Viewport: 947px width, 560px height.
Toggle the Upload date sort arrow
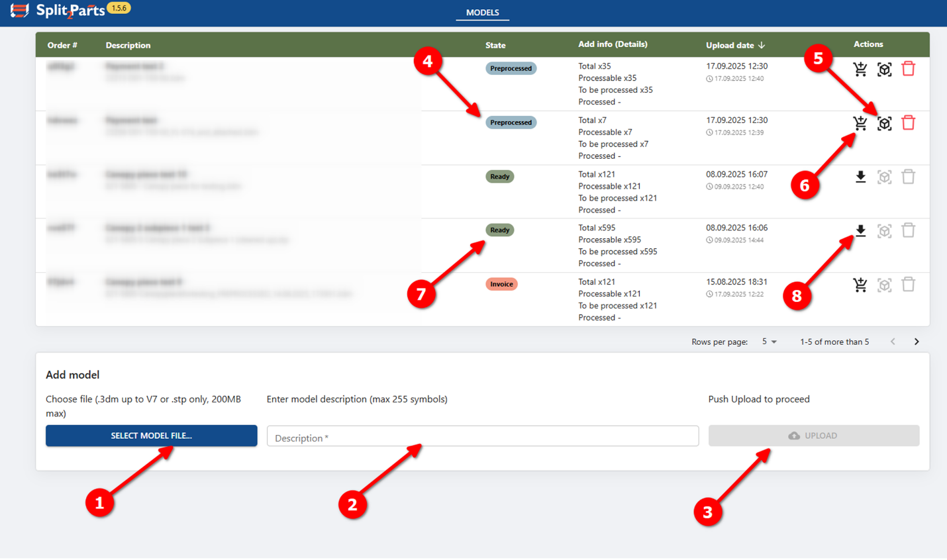click(762, 45)
